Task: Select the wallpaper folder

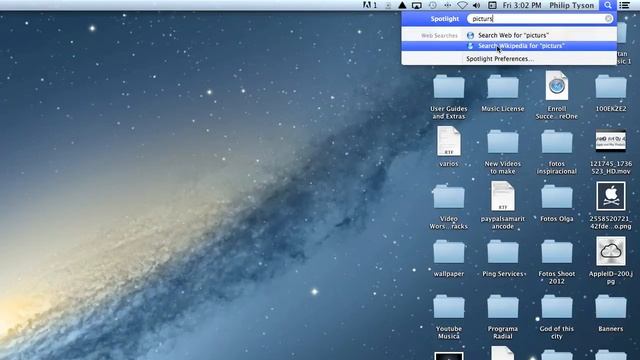Action: (449, 252)
